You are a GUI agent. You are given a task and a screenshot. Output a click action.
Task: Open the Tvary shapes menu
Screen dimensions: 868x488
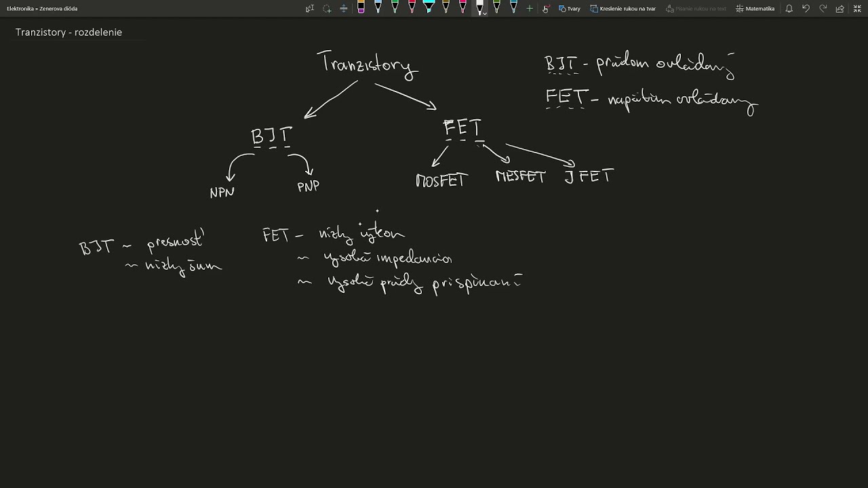(x=570, y=9)
